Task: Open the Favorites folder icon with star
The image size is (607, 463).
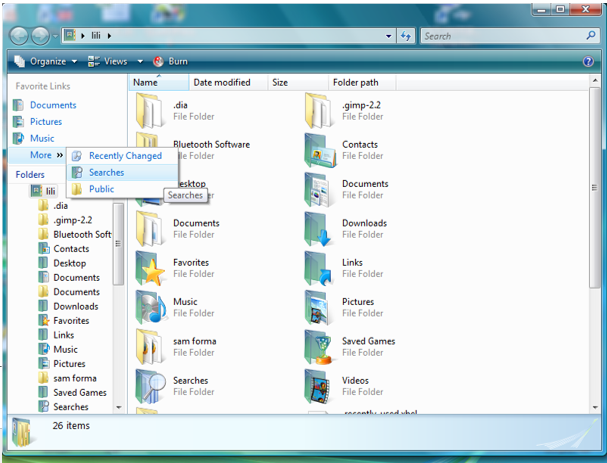Action: (150, 269)
